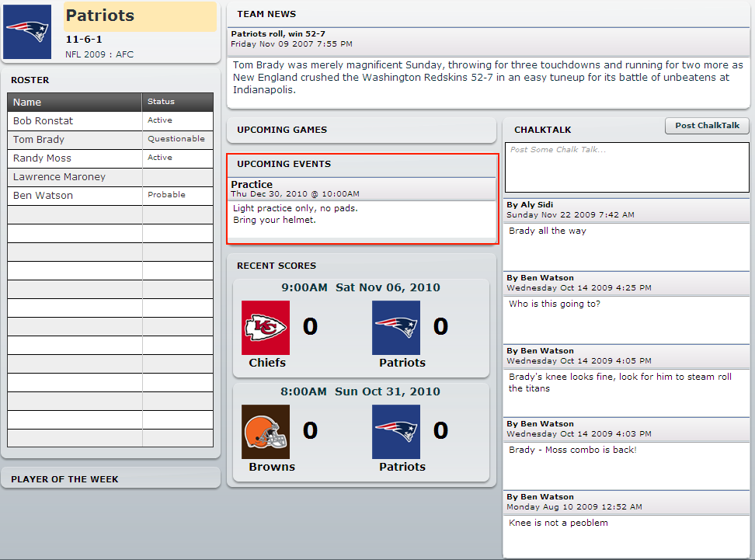
Task: Focus the Post Some Chalk Talk text box
Action: [x=627, y=167]
